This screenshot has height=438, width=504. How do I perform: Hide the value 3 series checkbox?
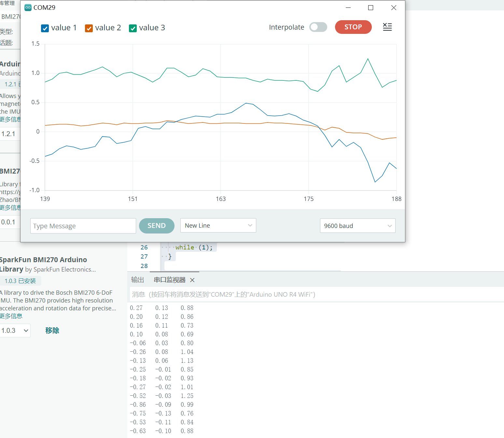tap(133, 28)
